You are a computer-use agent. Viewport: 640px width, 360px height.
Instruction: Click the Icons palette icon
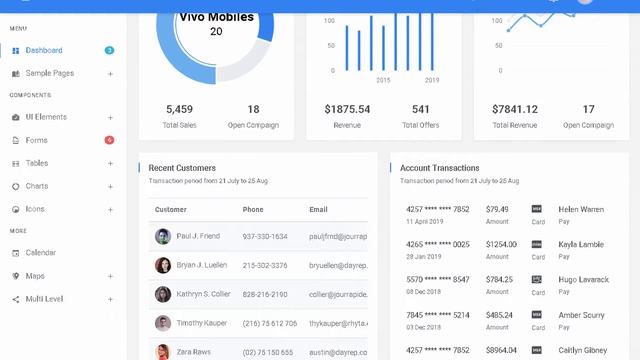click(16, 209)
